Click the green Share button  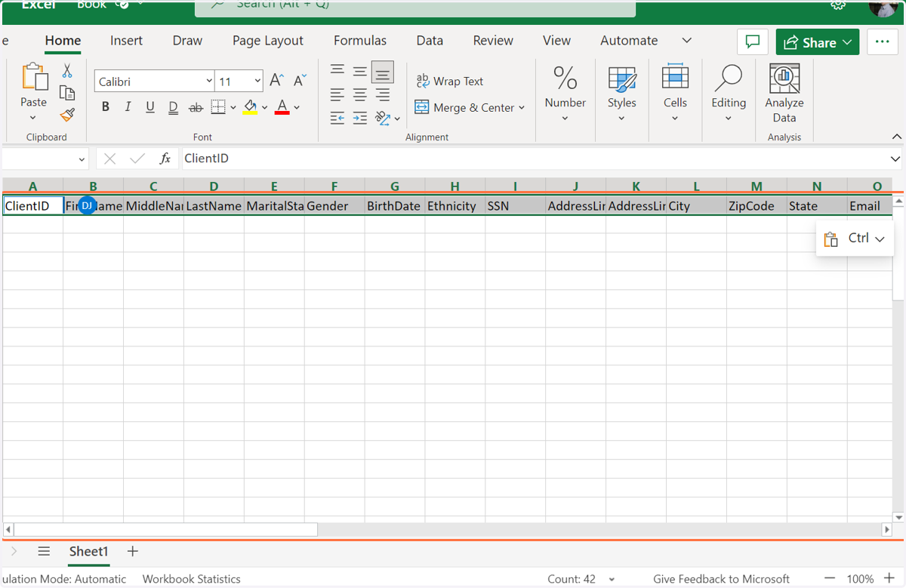pyautogui.click(x=818, y=42)
